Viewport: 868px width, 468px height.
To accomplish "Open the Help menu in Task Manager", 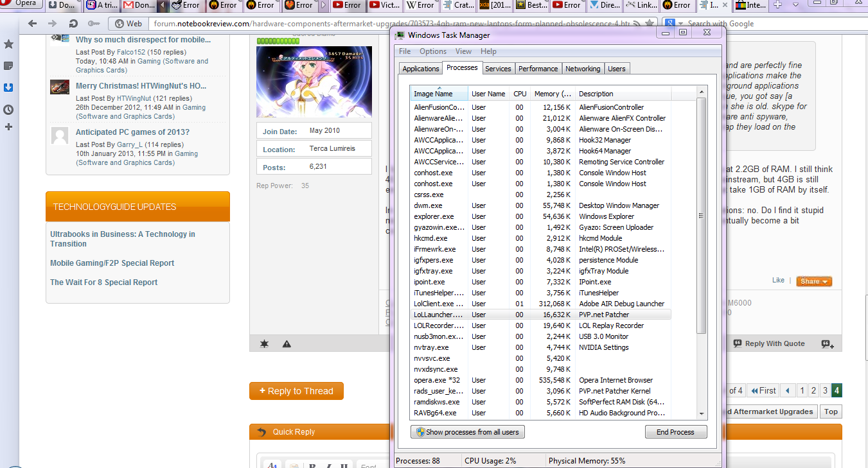I will click(488, 51).
